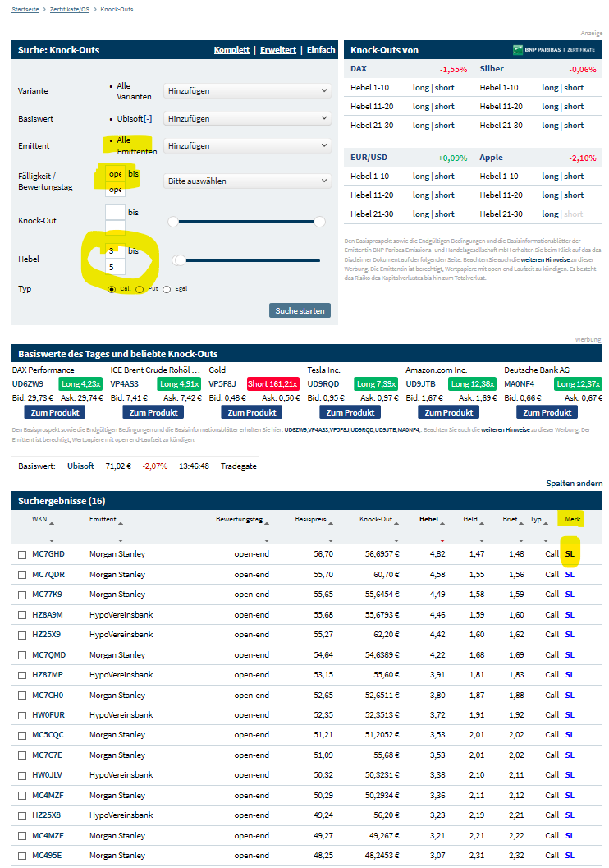Open the 'weiteren Hinweise' link under product list
609x868 pixels.
pyautogui.click(x=505, y=429)
